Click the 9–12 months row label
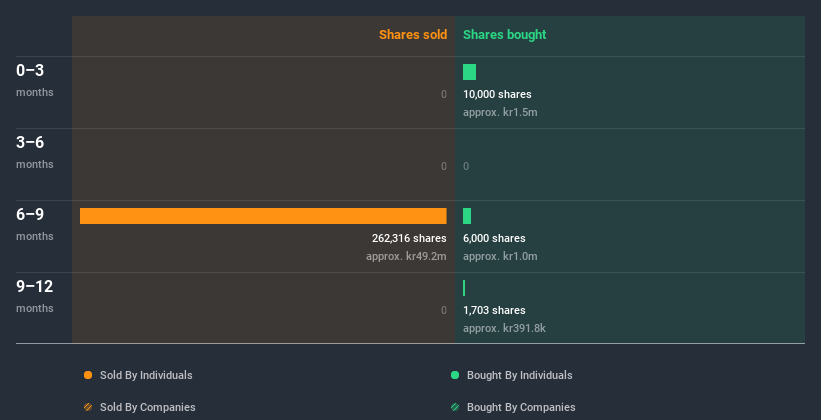This screenshot has height=420, width=821. [35, 296]
